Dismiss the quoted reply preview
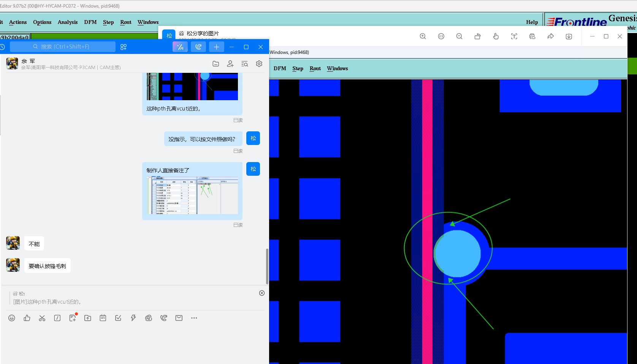 tap(262, 293)
